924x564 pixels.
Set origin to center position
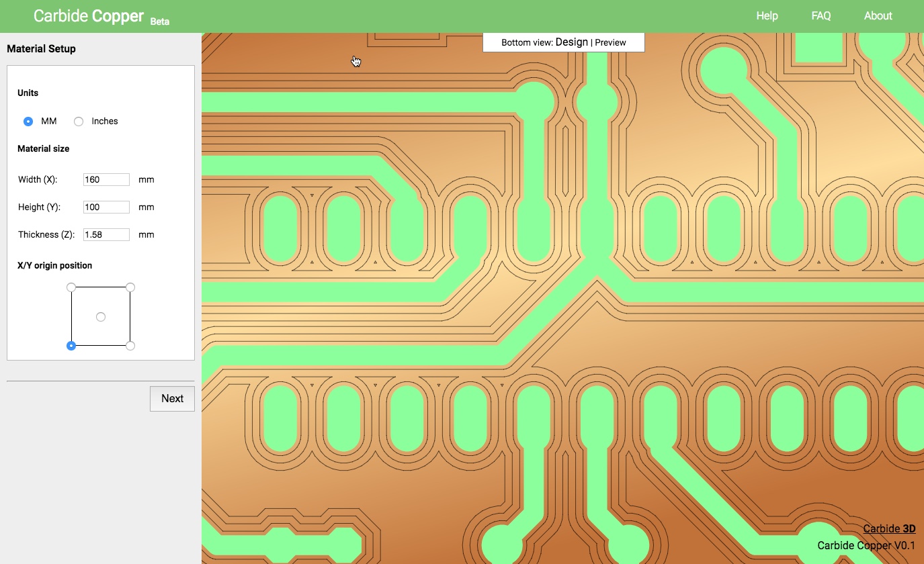click(x=101, y=317)
